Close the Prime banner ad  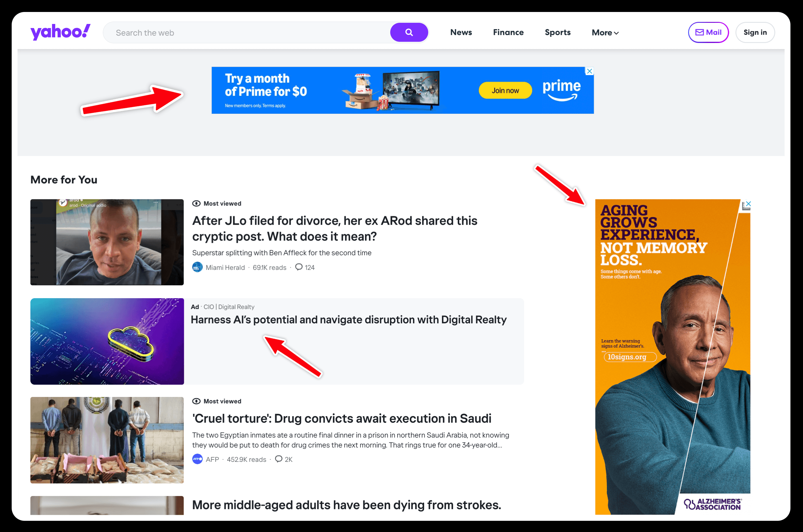coord(590,71)
